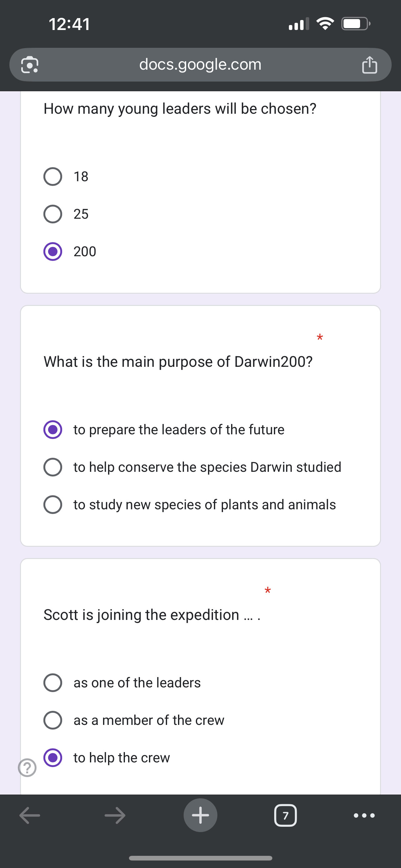Screen dimensions: 401x868
Task: Tap the docs.google.com address bar
Action: click(x=200, y=64)
